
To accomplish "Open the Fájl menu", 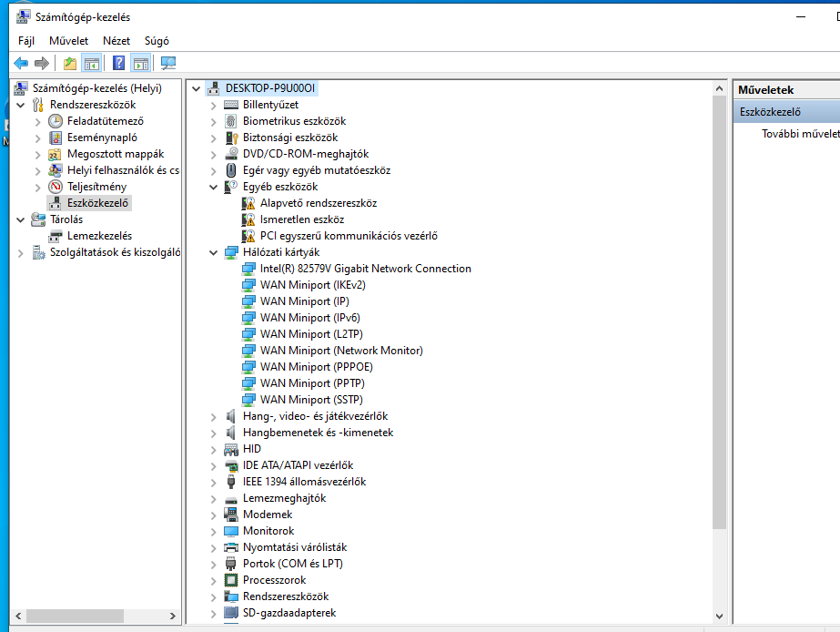I will (x=26, y=41).
